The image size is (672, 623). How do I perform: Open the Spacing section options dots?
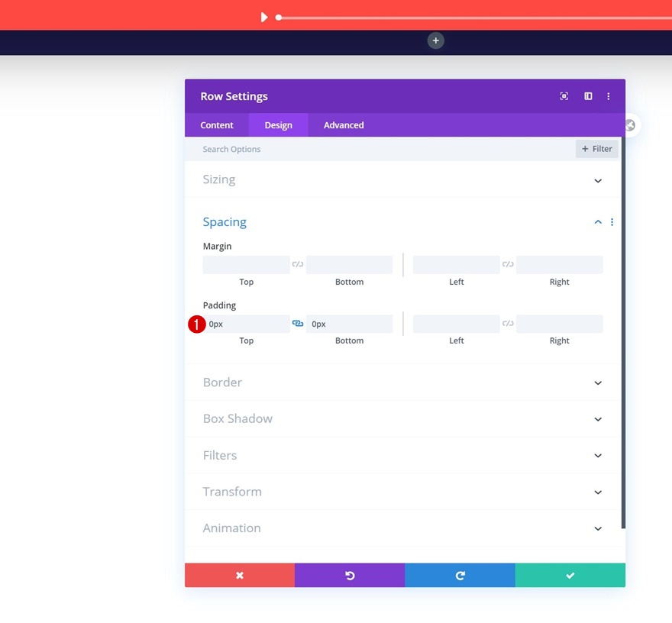click(x=612, y=222)
